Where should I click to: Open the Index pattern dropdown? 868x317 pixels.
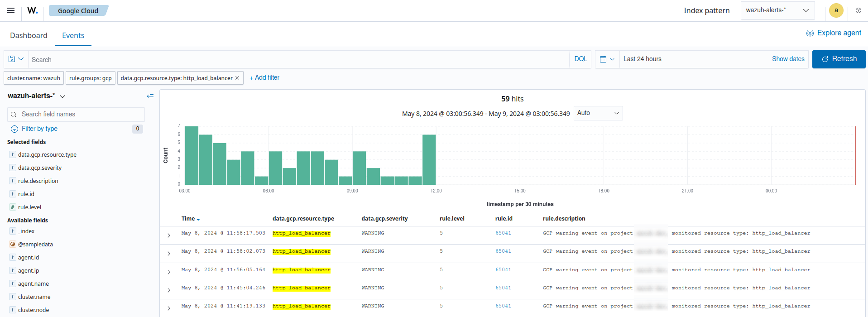point(777,10)
